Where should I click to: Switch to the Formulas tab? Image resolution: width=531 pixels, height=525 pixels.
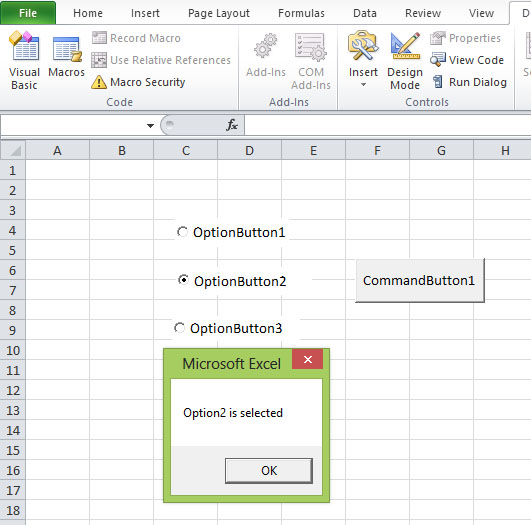pos(301,13)
